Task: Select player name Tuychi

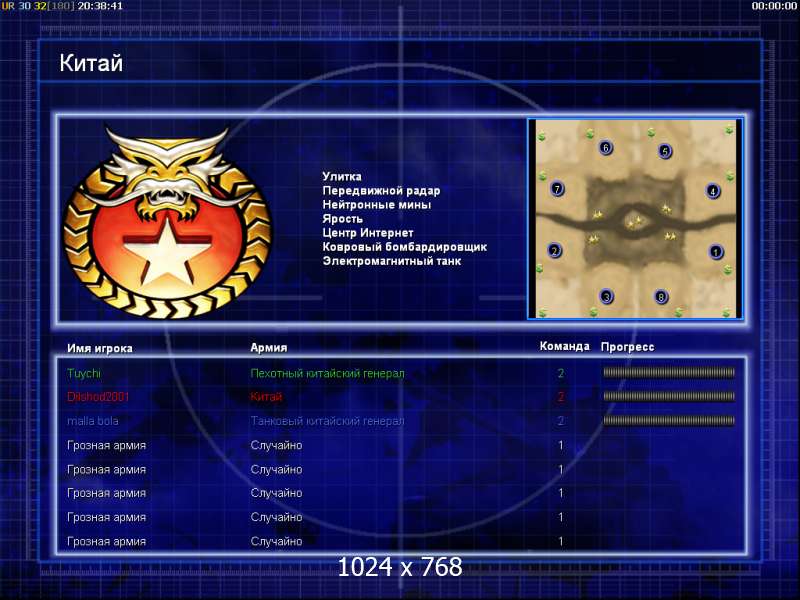Action: (84, 373)
